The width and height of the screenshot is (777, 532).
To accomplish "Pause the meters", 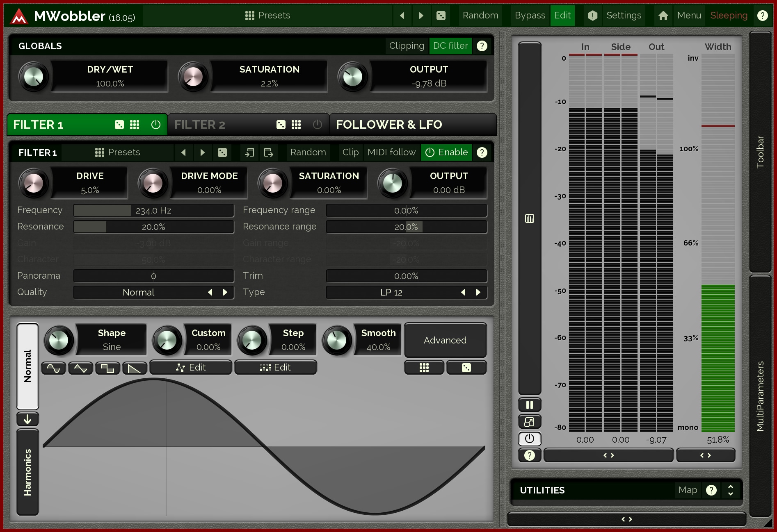I will 530,405.
